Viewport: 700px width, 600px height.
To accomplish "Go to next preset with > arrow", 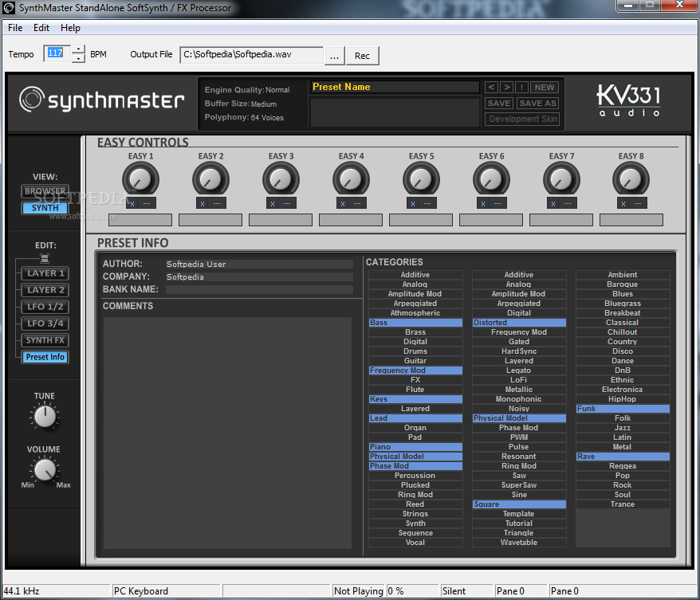I will [x=506, y=88].
